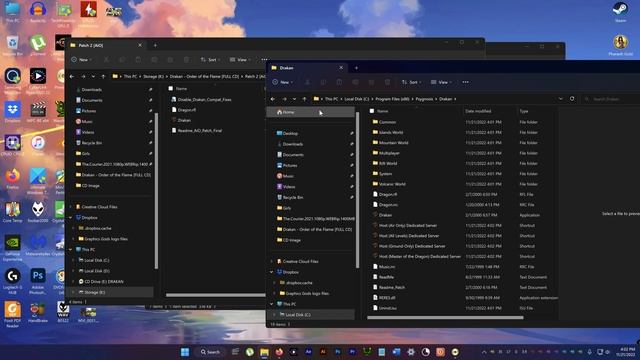Open Logitech G HUB desktop icon
This screenshot has width=640, height=360.
point(12,281)
